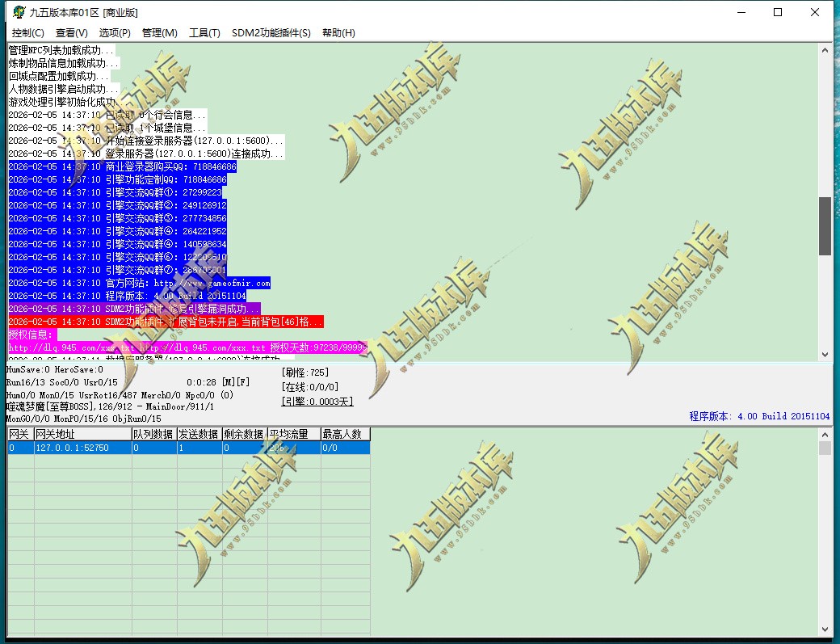Click red log line 扩展背包未开启
Viewport: 840px width, 644px height.
click(x=166, y=322)
